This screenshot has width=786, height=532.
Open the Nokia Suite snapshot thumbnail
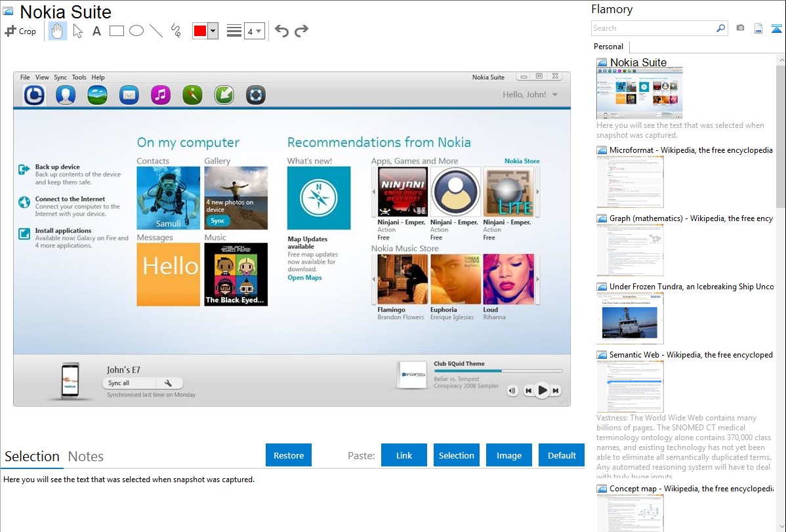tap(639, 92)
